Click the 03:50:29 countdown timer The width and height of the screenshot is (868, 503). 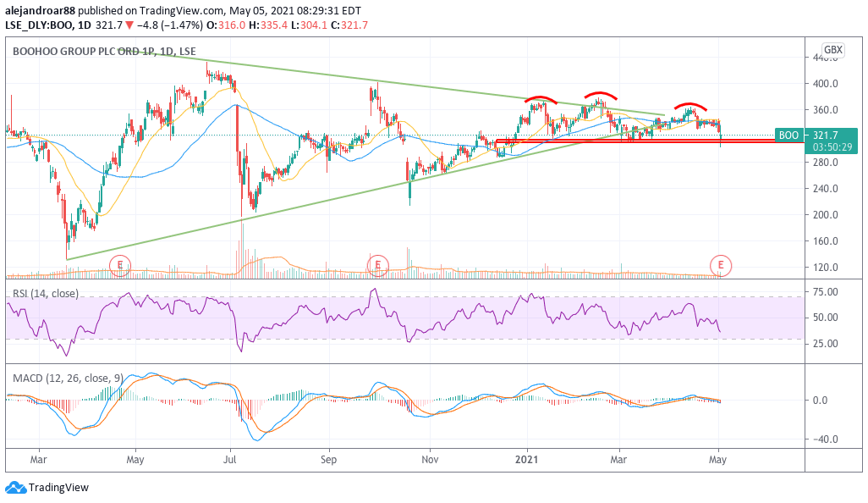(832, 147)
